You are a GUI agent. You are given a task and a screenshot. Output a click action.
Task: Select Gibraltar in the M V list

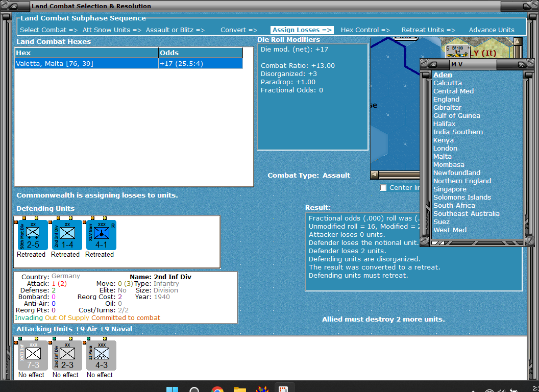(x=447, y=108)
